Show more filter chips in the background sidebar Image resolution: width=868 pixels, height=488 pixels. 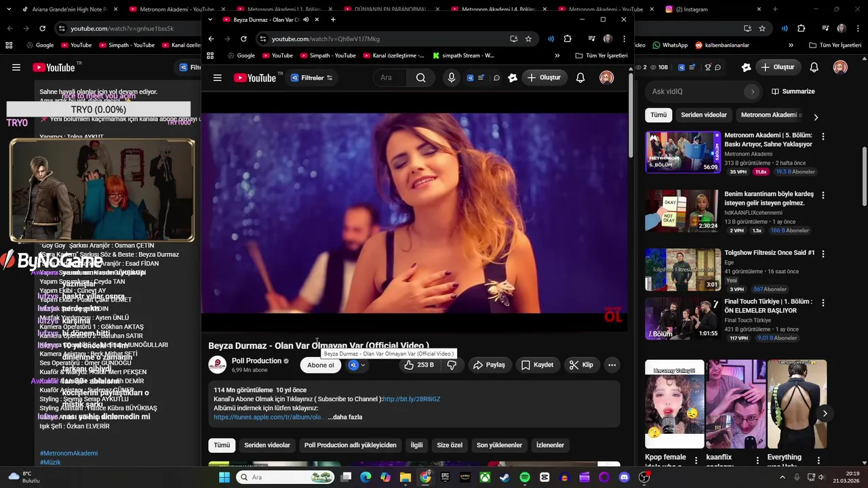816,117
